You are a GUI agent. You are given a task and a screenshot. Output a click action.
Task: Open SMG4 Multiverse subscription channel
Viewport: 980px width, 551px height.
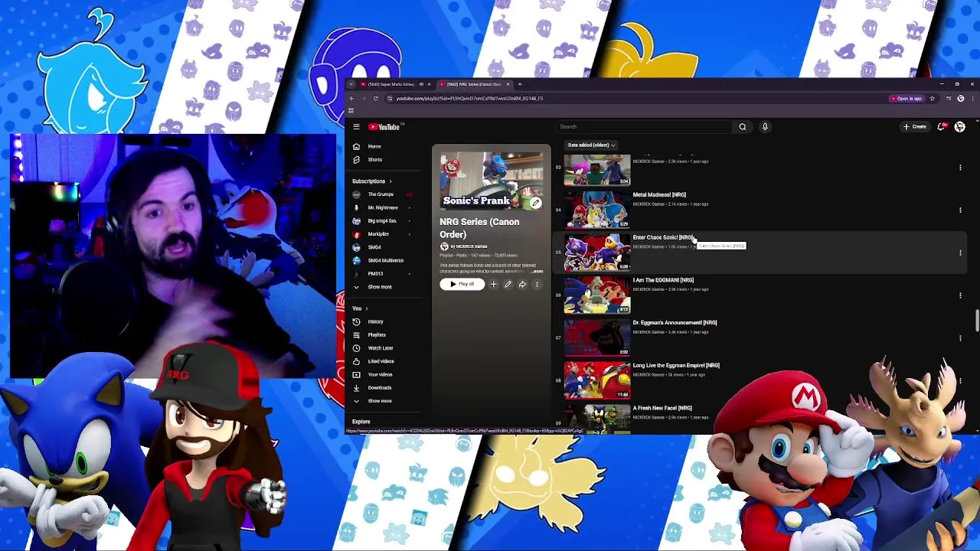[385, 260]
